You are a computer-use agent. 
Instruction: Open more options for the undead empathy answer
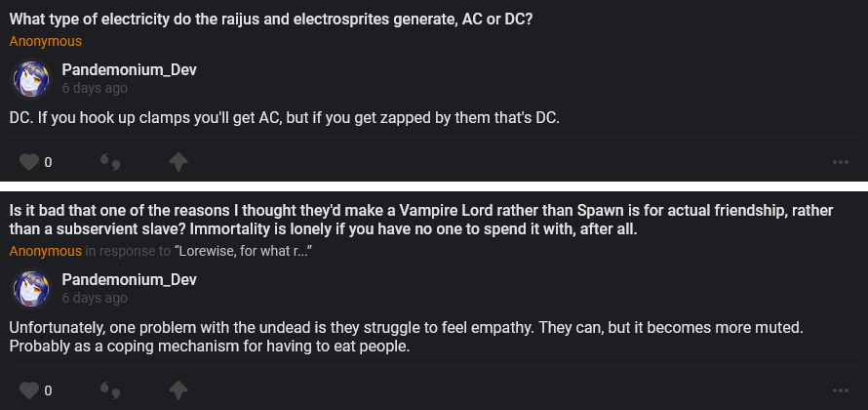(841, 390)
